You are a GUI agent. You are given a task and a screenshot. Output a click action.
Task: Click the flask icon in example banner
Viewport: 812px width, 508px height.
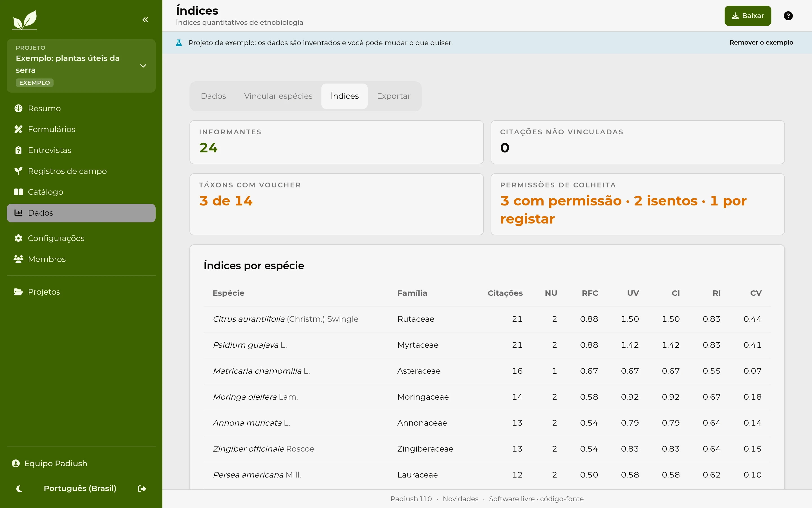[x=179, y=43]
